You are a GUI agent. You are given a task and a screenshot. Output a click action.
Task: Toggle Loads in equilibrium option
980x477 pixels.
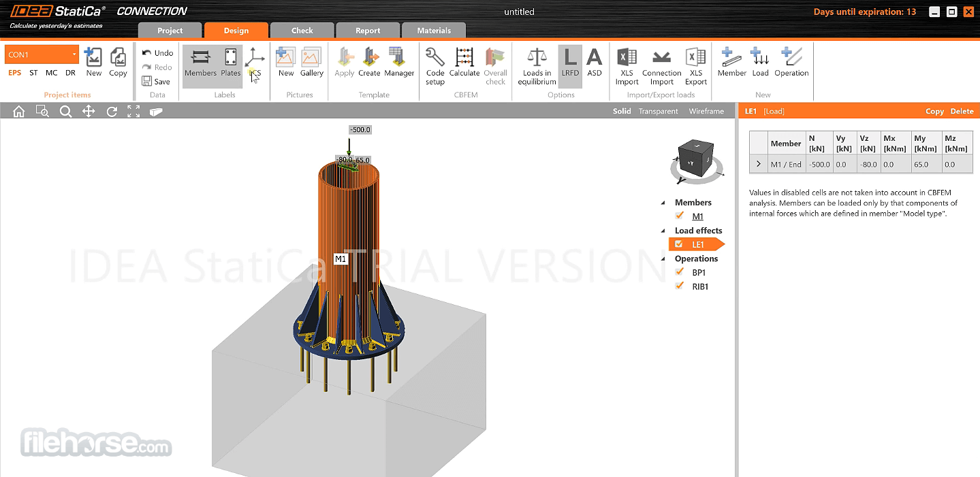(537, 66)
